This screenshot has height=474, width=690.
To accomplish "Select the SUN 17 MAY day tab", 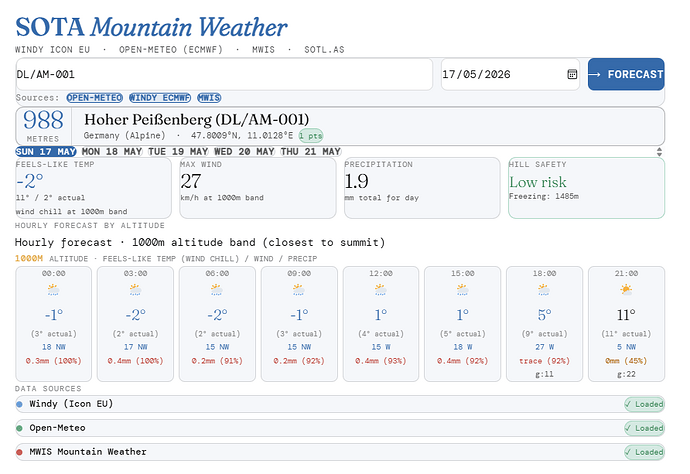I will point(46,152).
